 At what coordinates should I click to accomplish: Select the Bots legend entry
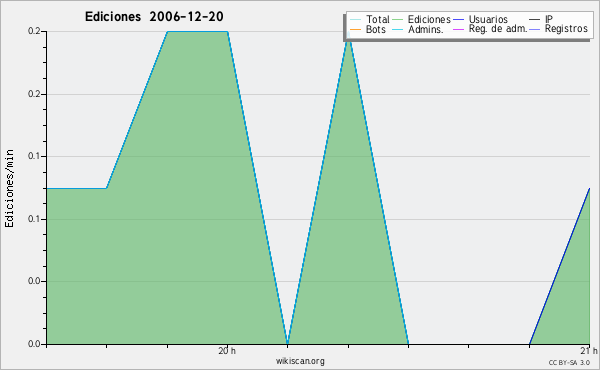(368, 29)
